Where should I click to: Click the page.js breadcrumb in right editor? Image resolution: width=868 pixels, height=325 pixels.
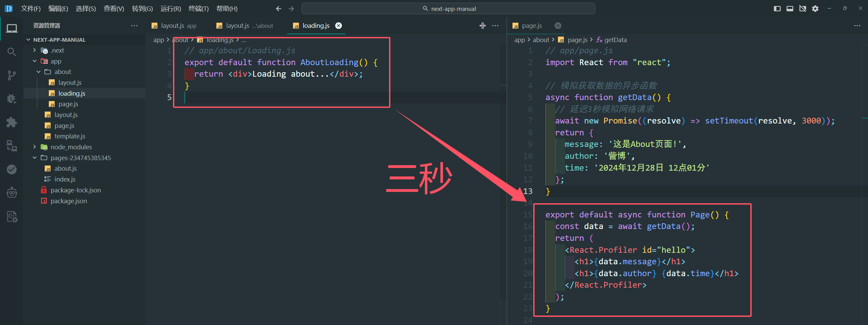pos(577,40)
